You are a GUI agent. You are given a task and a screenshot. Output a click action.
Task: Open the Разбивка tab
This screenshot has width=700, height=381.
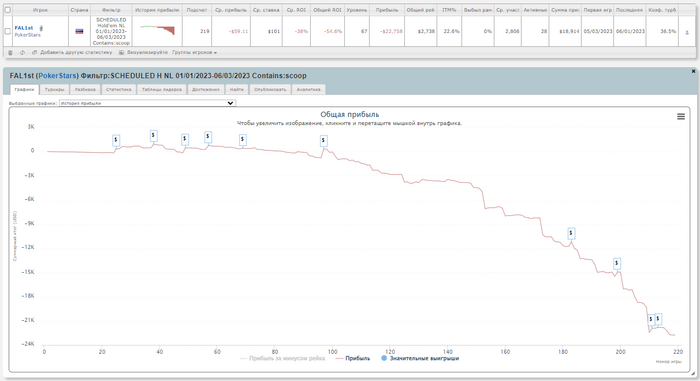(x=85, y=89)
